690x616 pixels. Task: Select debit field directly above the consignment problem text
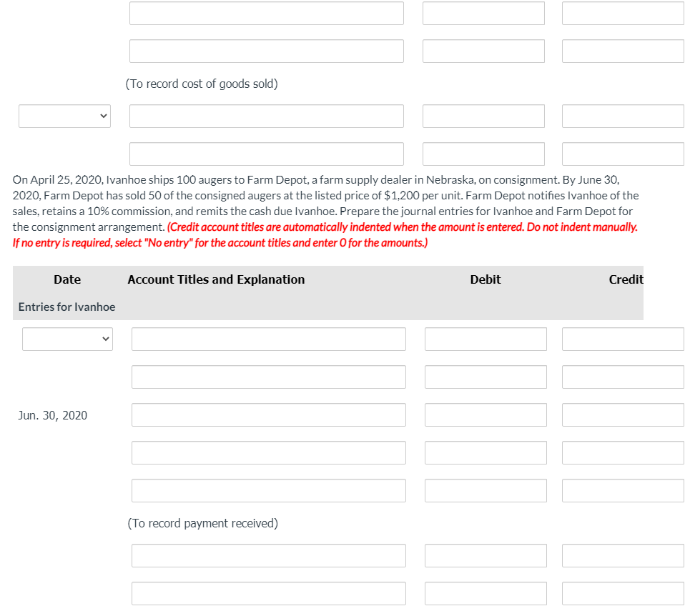pyautogui.click(x=483, y=154)
